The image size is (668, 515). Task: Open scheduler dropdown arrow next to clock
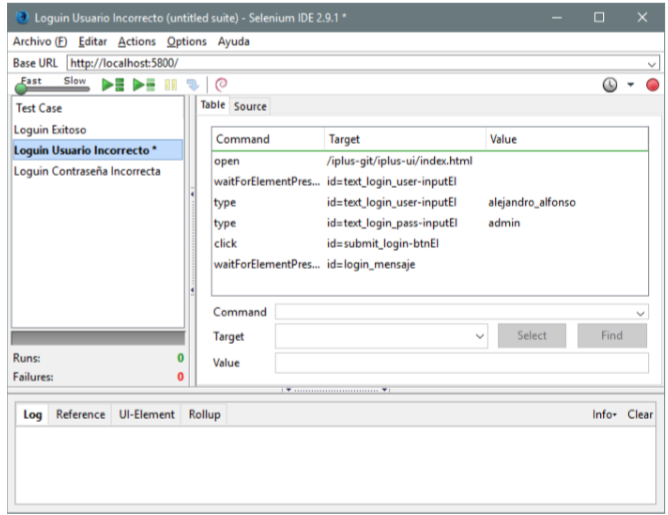coord(631,85)
